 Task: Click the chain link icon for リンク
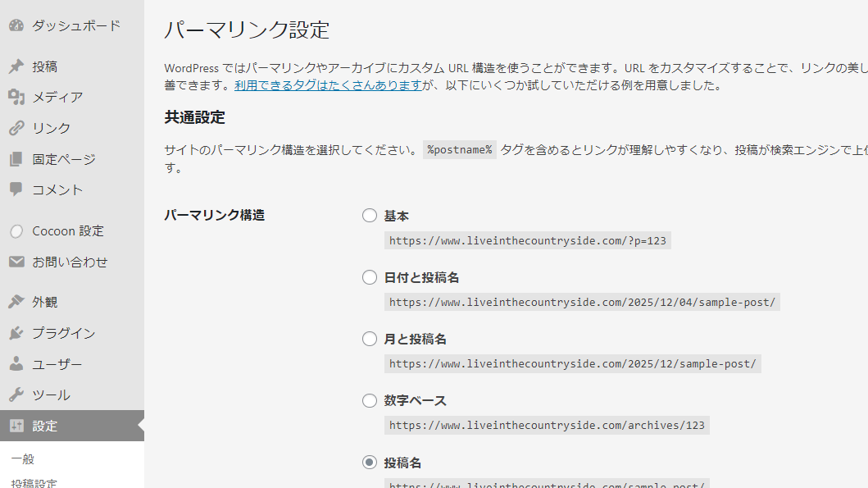[x=16, y=128]
